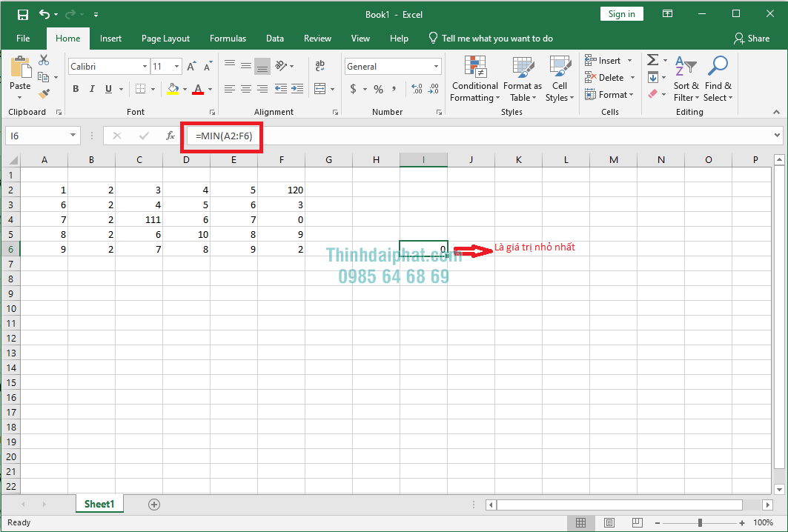Open the General number format dropdown
Viewport: 788px width, 532px height.
436,67
